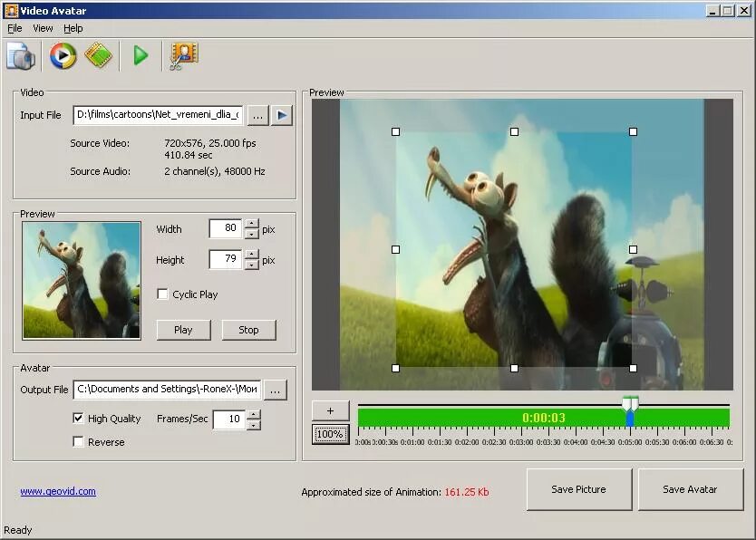The height and width of the screenshot is (540, 756).
Task: Enable the Cyclic Play checkbox
Action: pyautogui.click(x=162, y=294)
